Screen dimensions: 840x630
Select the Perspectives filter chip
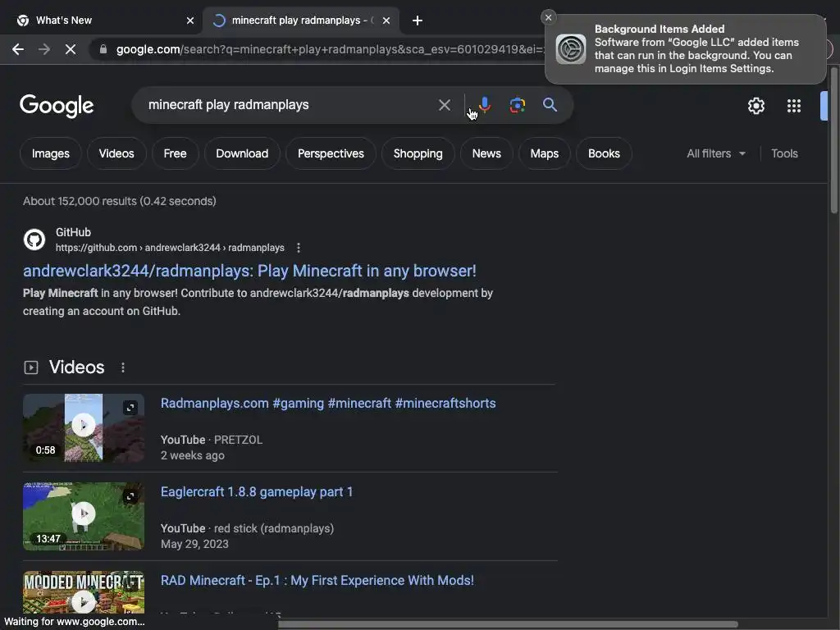[x=331, y=153]
